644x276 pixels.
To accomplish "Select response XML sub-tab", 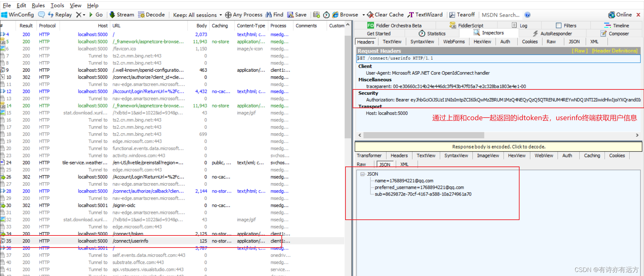I will [405, 164].
